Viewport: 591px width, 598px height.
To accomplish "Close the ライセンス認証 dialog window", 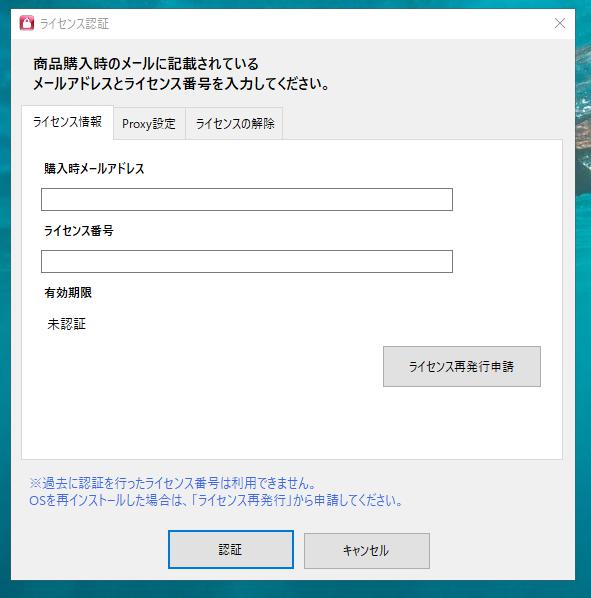I will coord(559,23).
